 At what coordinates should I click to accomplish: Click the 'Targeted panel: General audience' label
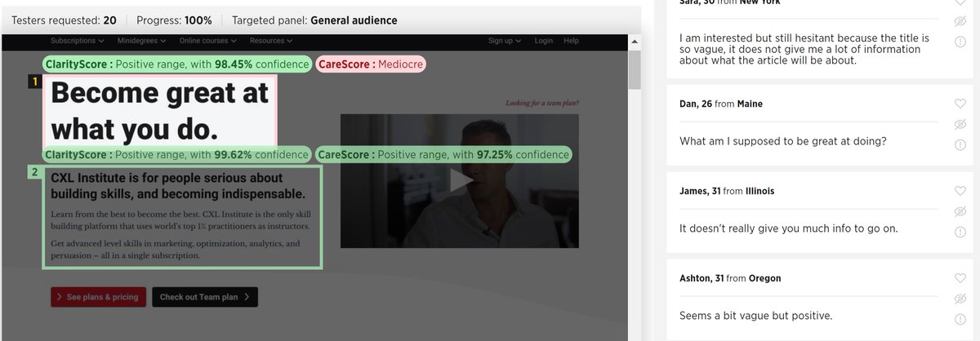315,20
